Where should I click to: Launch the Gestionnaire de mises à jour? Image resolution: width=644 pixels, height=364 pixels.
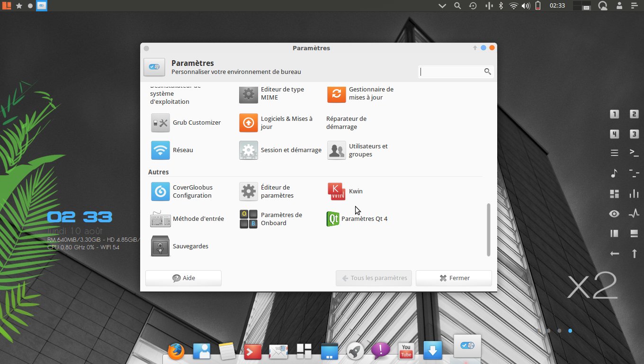click(x=336, y=94)
